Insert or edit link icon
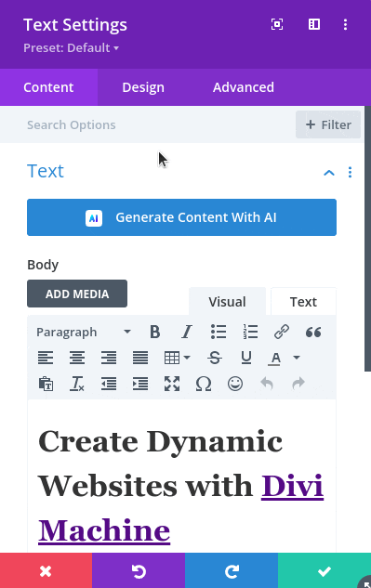The width and height of the screenshot is (371, 588). pos(282,332)
